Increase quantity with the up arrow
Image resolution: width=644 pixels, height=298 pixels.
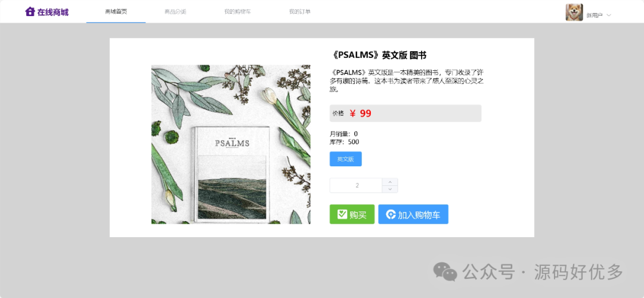tap(390, 182)
